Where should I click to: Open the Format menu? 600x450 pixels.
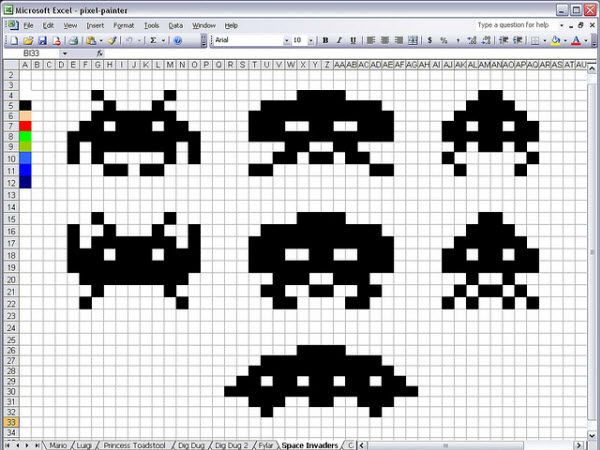123,24
